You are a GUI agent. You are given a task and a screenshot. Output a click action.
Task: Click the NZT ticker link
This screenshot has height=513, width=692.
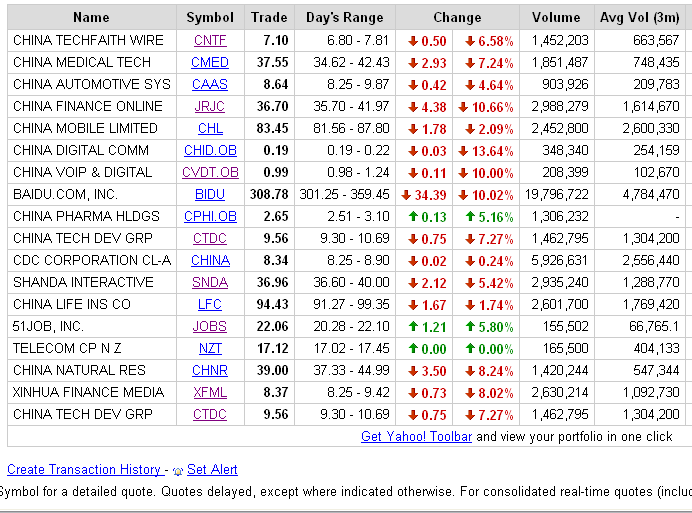click(x=210, y=348)
